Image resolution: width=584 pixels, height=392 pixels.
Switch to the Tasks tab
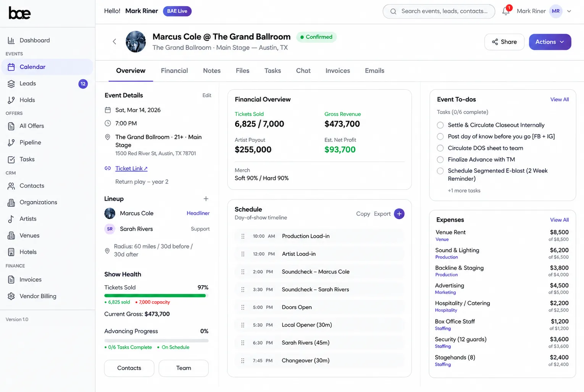(x=273, y=71)
